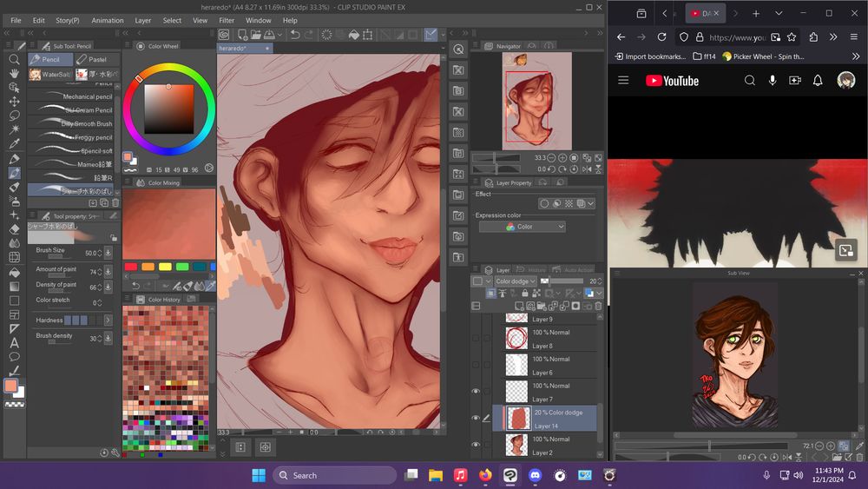
Task: Expand the browser bookmarks overflow chevron
Action: pos(856,56)
